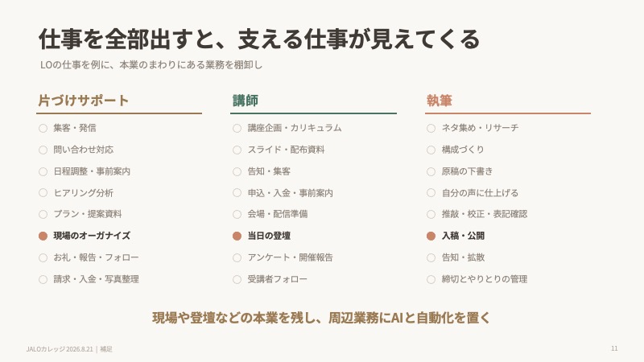Viewport: 644px width, 362px height.
Task: Select the circle next to 講座企画・カリキュラム
Action: (237, 128)
